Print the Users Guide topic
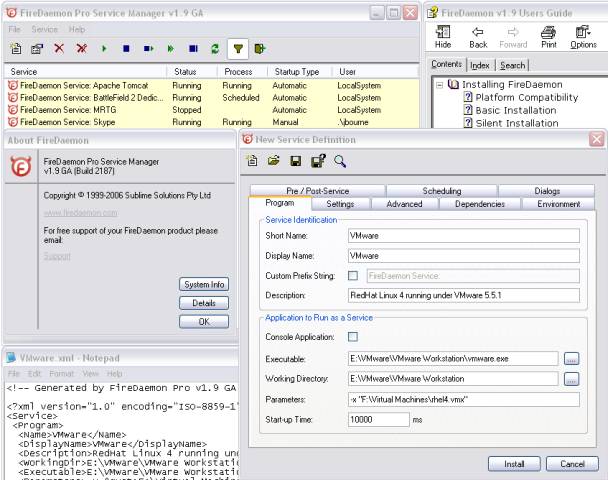Image resolution: width=608 pixels, height=480 pixels. pos(549,37)
